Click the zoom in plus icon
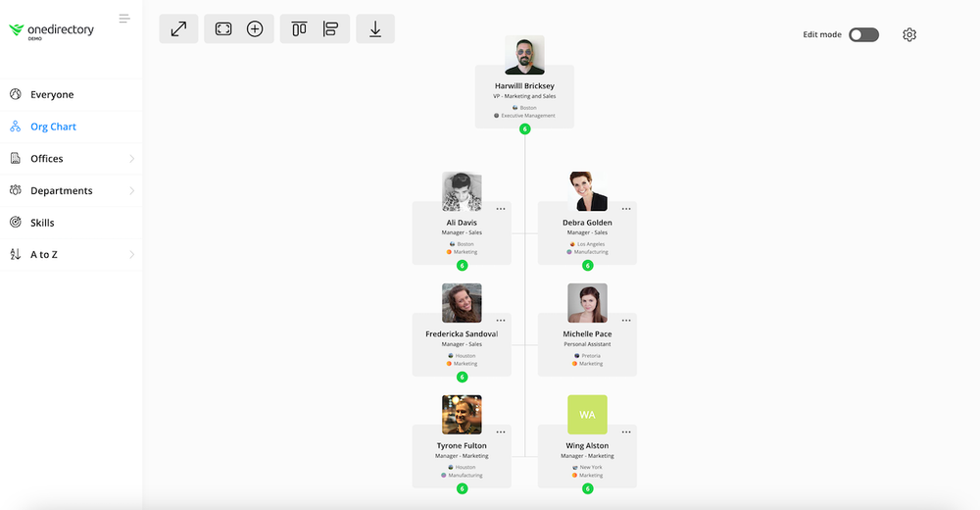The height and width of the screenshot is (510, 980). 255,29
